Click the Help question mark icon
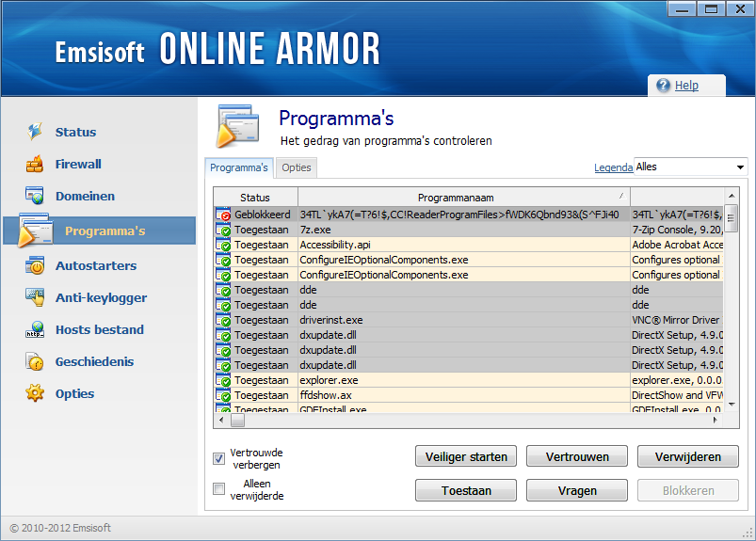Image resolution: width=756 pixels, height=541 pixels. tap(664, 86)
